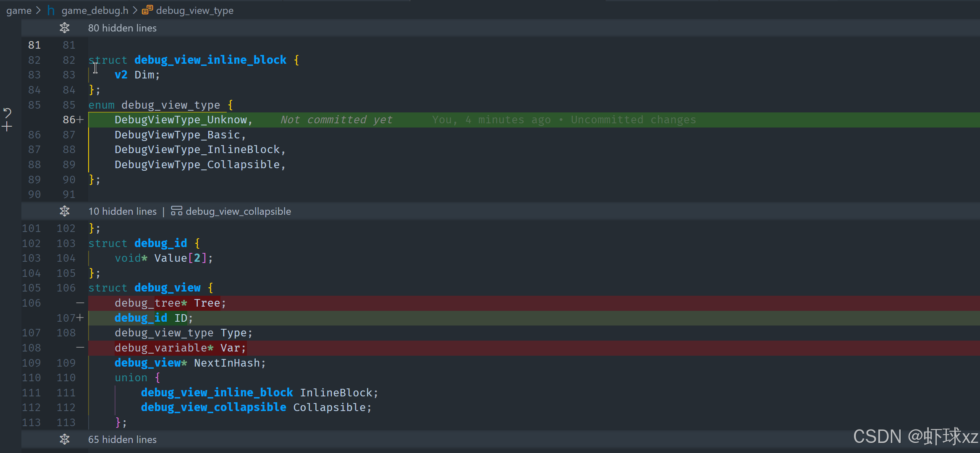Click the unfold icon beside 80 hidden lines

(64, 28)
